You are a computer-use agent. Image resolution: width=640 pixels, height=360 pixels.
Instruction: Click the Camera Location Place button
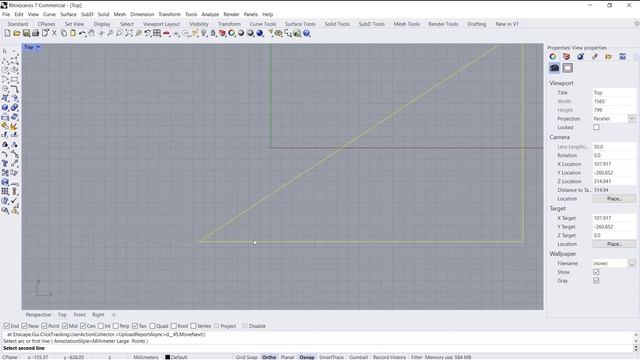[x=614, y=199]
